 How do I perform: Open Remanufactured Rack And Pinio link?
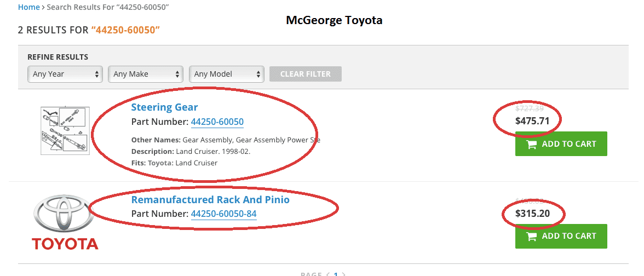click(x=210, y=199)
